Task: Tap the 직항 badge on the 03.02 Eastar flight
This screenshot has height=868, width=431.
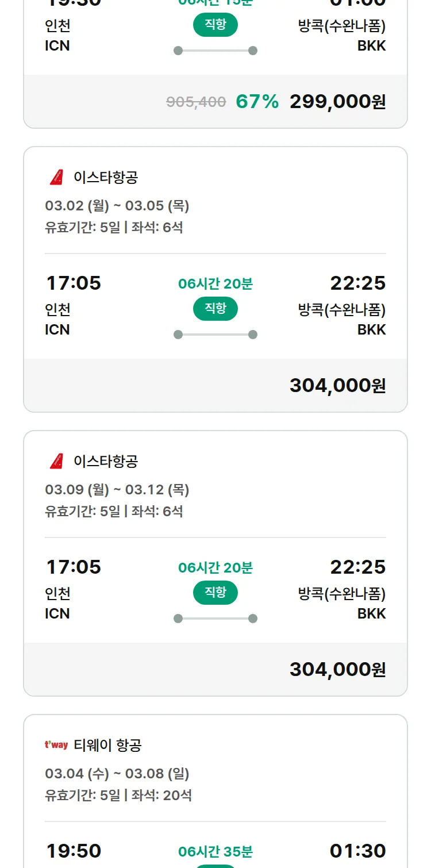Action: tap(215, 309)
